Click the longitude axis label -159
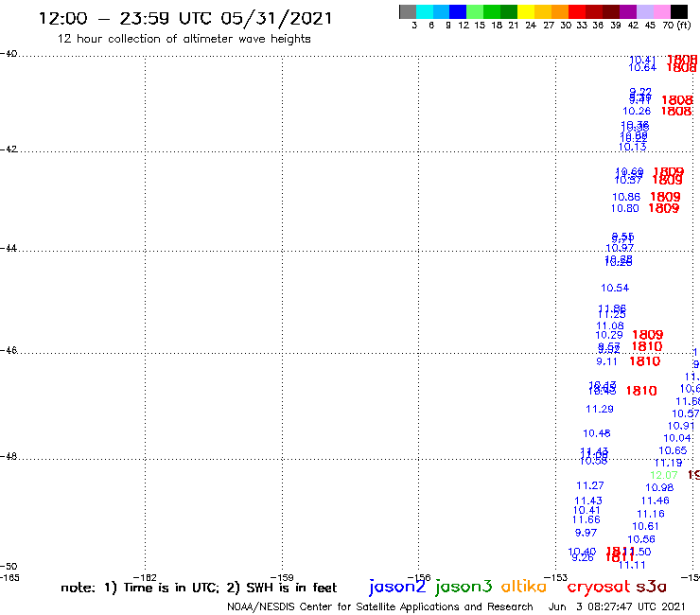700x615 pixels. click(x=282, y=577)
